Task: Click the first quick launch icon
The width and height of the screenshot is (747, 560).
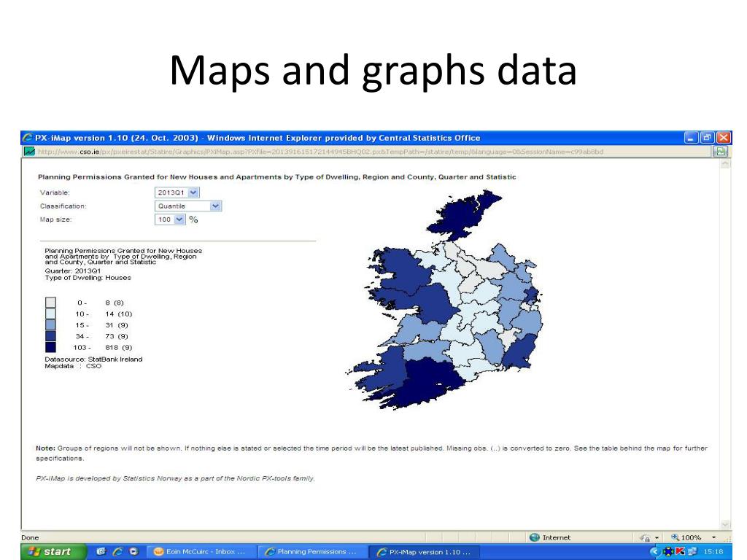Action: point(101,551)
